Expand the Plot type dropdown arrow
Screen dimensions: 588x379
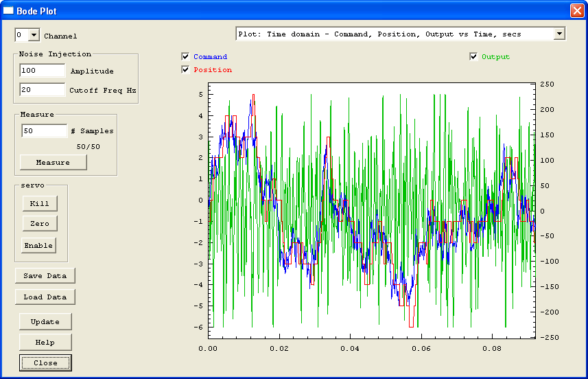[559, 34]
